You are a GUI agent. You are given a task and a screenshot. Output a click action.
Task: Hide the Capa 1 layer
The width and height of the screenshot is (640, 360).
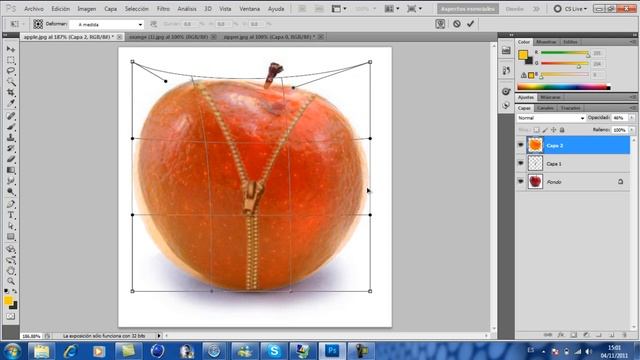(x=521, y=163)
